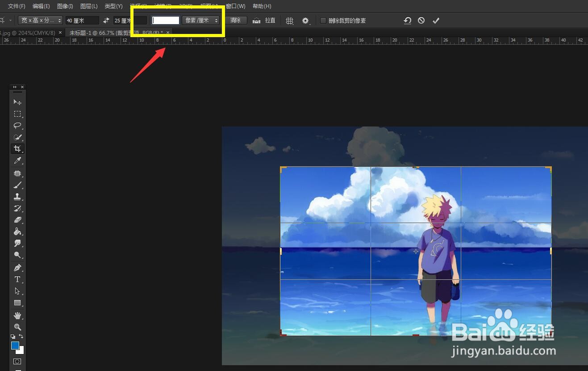Select the Smudge tool

click(17, 243)
